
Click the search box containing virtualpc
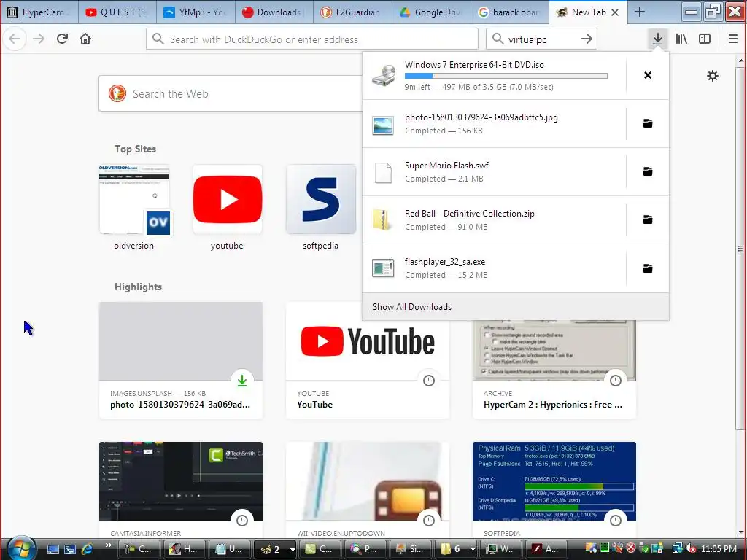click(541, 39)
